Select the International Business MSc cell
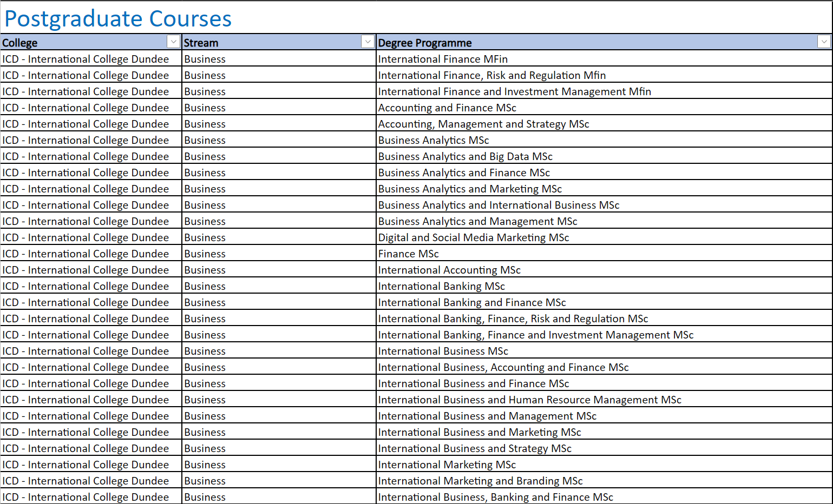 (604, 351)
